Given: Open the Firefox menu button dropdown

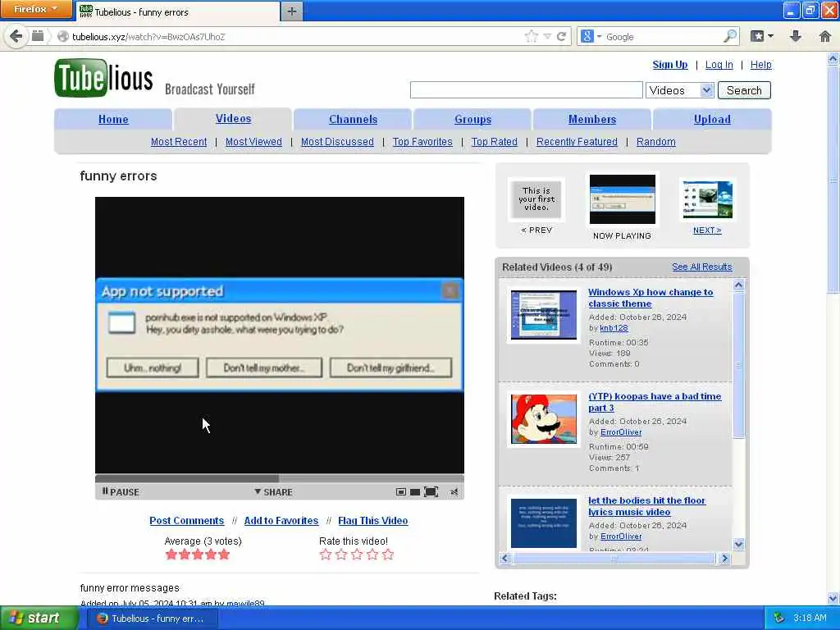Looking at the screenshot, I should 36,9.
